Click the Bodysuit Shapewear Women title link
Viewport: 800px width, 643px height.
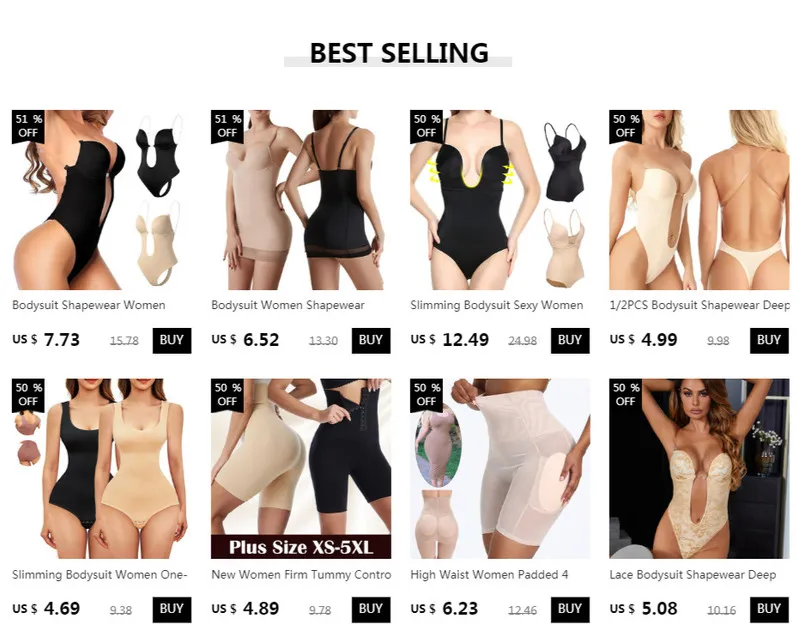click(x=89, y=305)
